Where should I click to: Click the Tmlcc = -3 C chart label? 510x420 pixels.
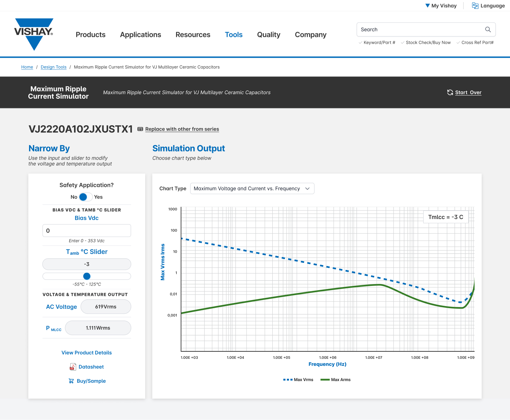click(x=446, y=217)
